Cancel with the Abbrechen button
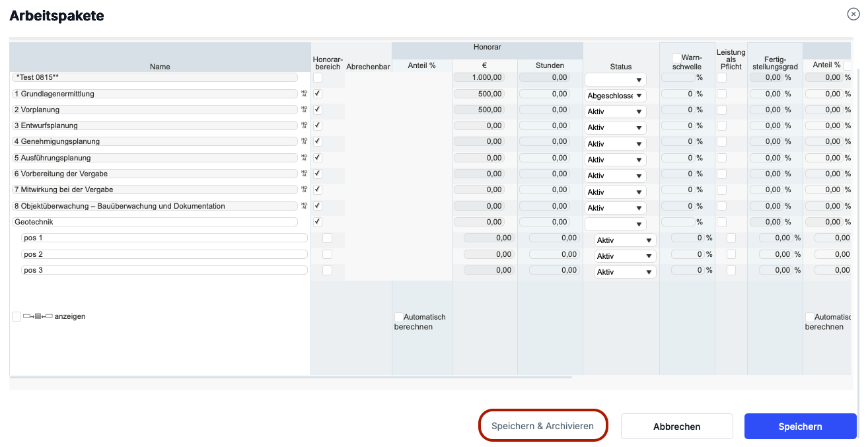 pyautogui.click(x=676, y=427)
